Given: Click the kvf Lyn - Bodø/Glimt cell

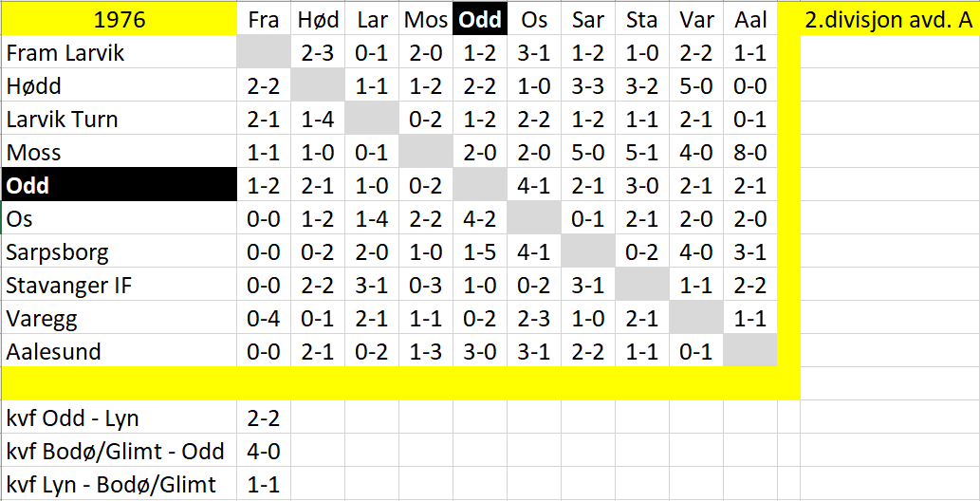Looking at the screenshot, I should (x=120, y=484).
